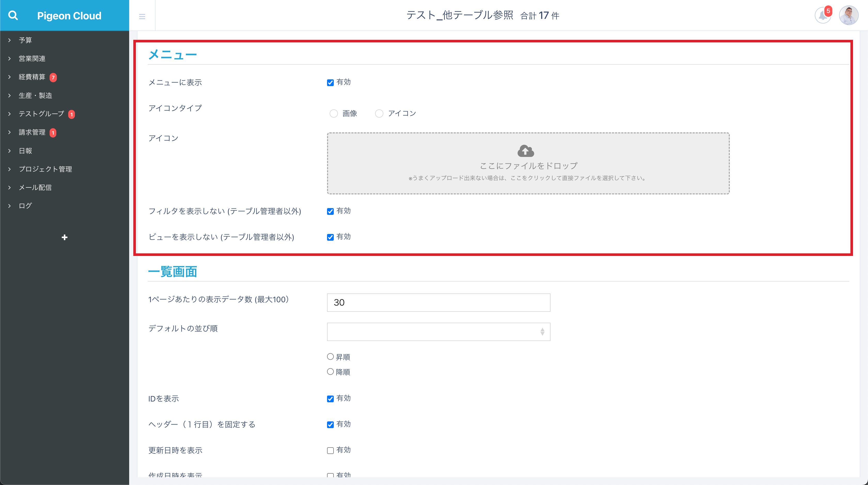Click the Pigeon Cloud logo link
This screenshot has height=485, width=868.
69,16
